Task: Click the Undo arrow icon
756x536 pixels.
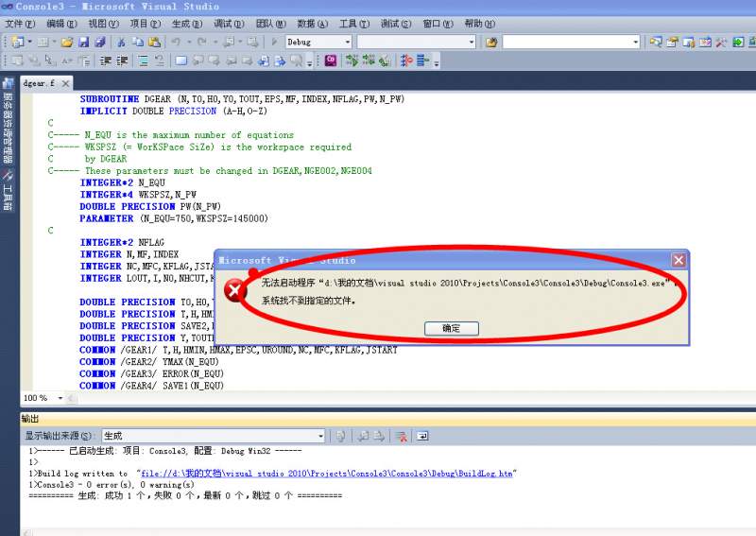Action: 176,42
